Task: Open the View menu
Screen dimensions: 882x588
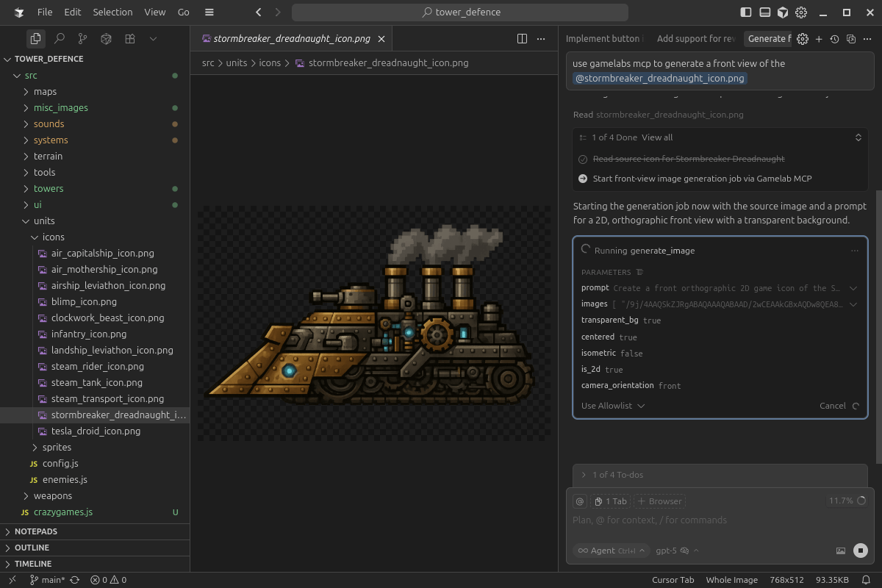Action: pos(154,12)
